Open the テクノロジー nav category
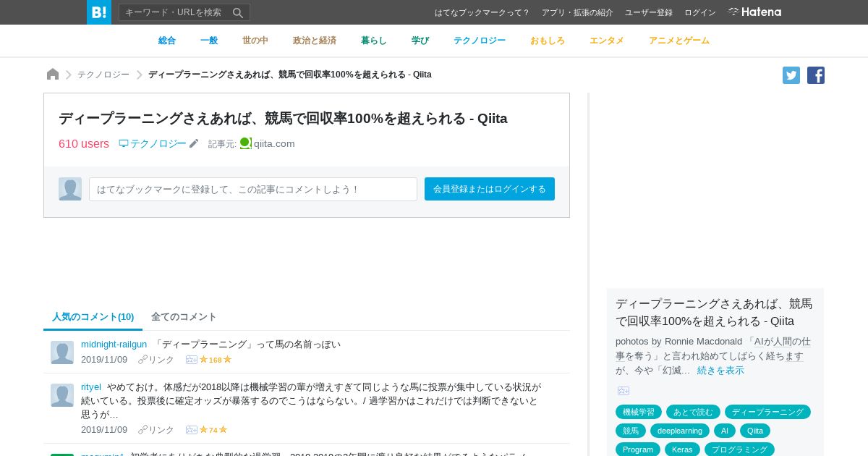 point(480,41)
